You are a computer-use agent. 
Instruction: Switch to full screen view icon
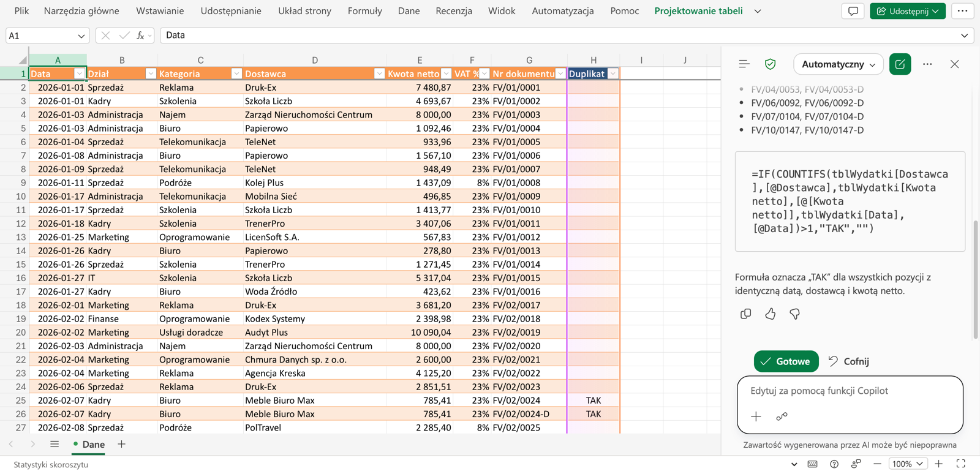coord(960,464)
